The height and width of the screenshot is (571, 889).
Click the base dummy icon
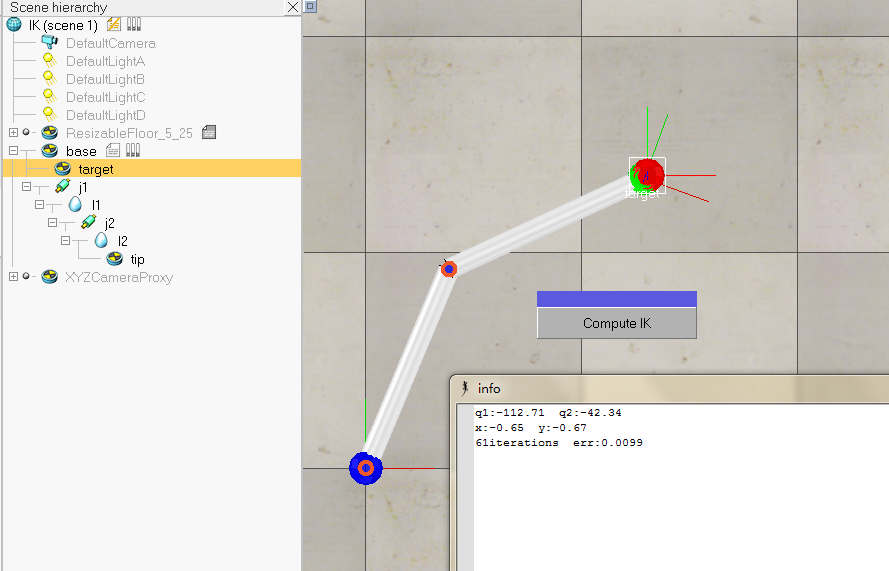point(50,151)
